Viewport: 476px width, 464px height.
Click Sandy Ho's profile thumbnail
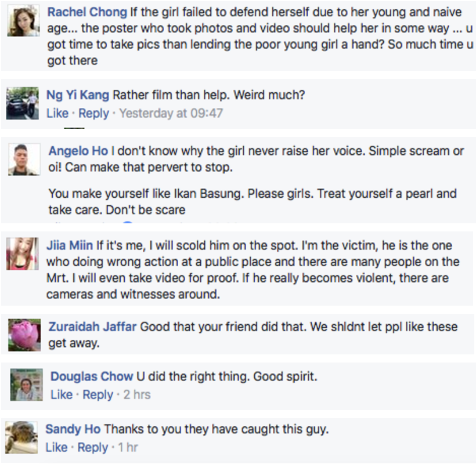coord(21,437)
